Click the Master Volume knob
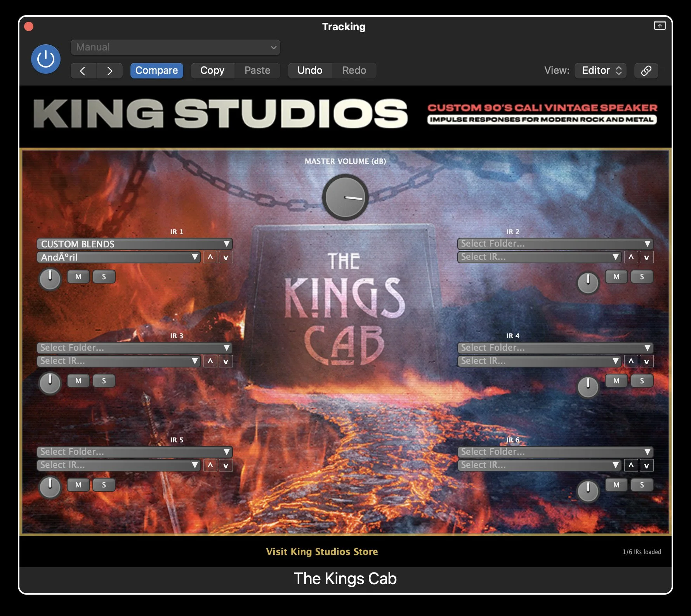This screenshot has height=616, width=691. 345,197
